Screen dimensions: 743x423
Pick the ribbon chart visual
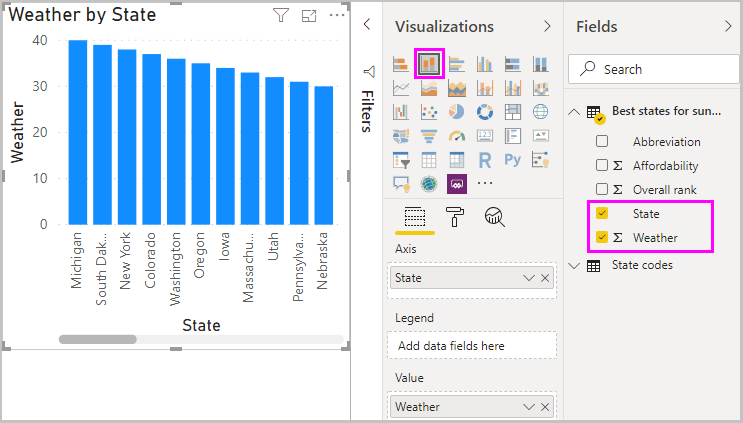(x=541, y=88)
